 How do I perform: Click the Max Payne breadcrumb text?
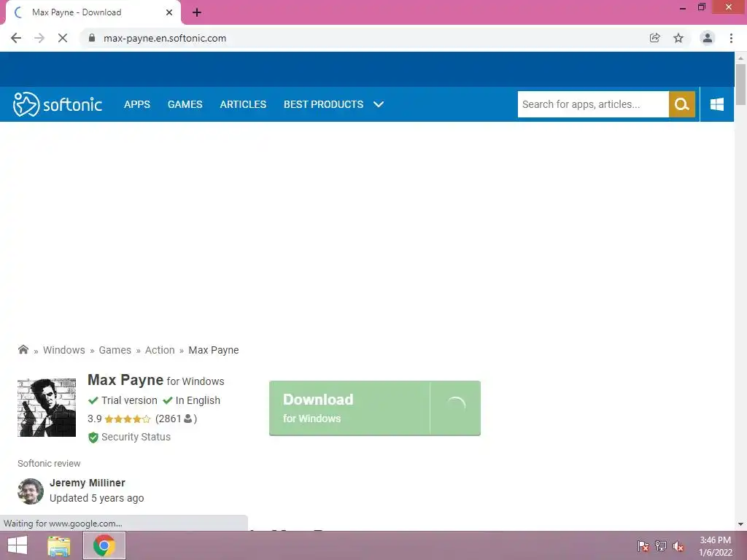click(x=214, y=350)
